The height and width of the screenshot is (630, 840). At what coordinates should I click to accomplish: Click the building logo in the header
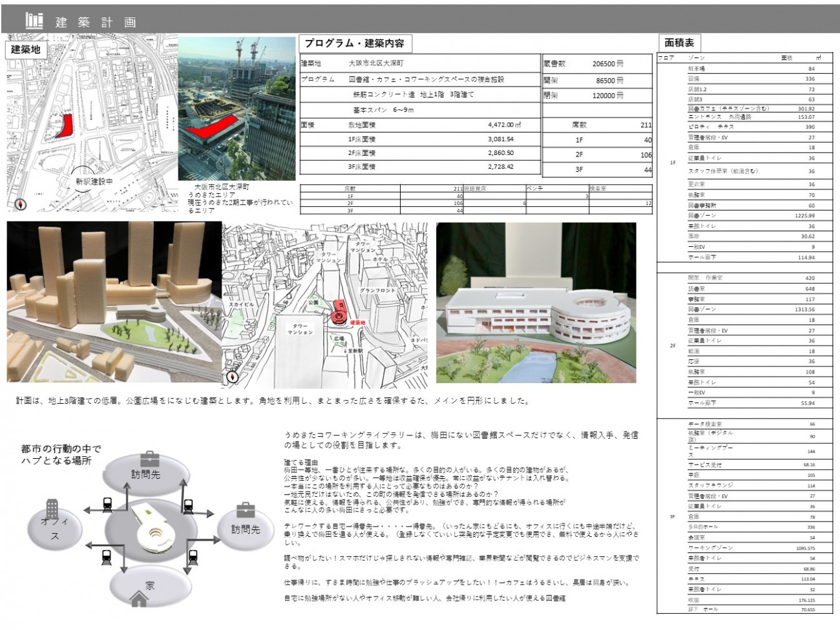[34, 20]
